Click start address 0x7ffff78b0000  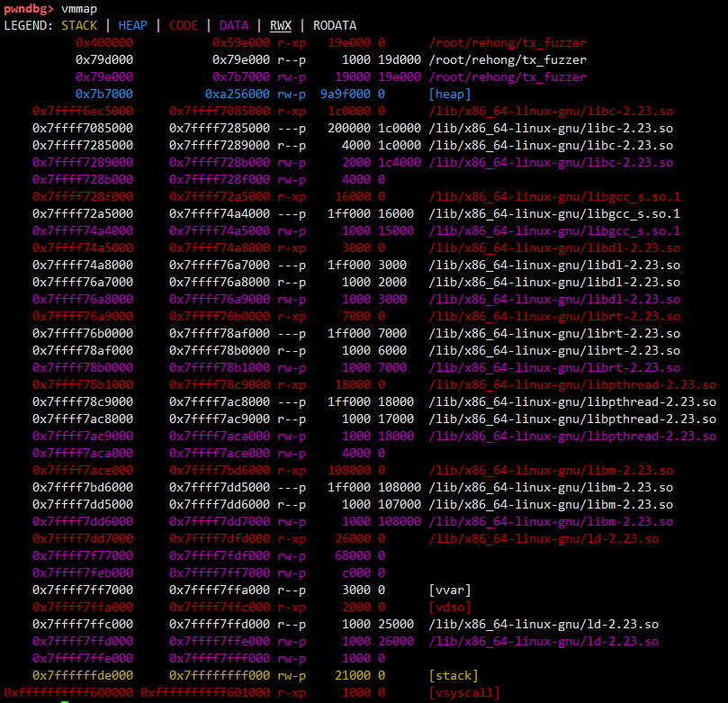pos(83,368)
